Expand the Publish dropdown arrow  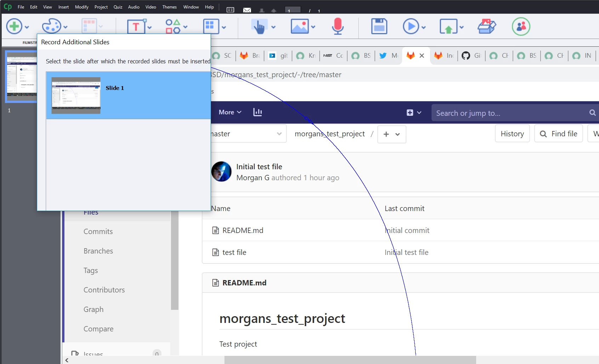(x=462, y=27)
